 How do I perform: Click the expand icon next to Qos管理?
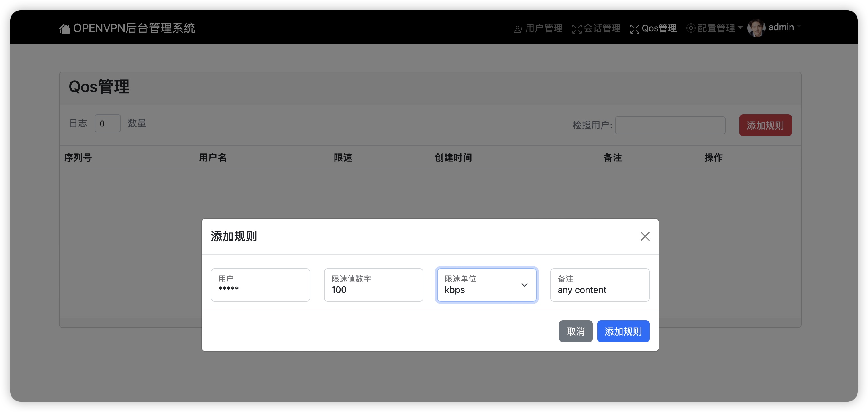[635, 29]
